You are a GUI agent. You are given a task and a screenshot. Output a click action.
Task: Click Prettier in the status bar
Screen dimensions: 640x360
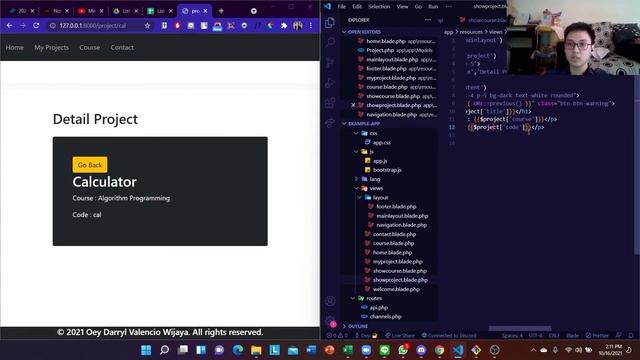[598, 336]
